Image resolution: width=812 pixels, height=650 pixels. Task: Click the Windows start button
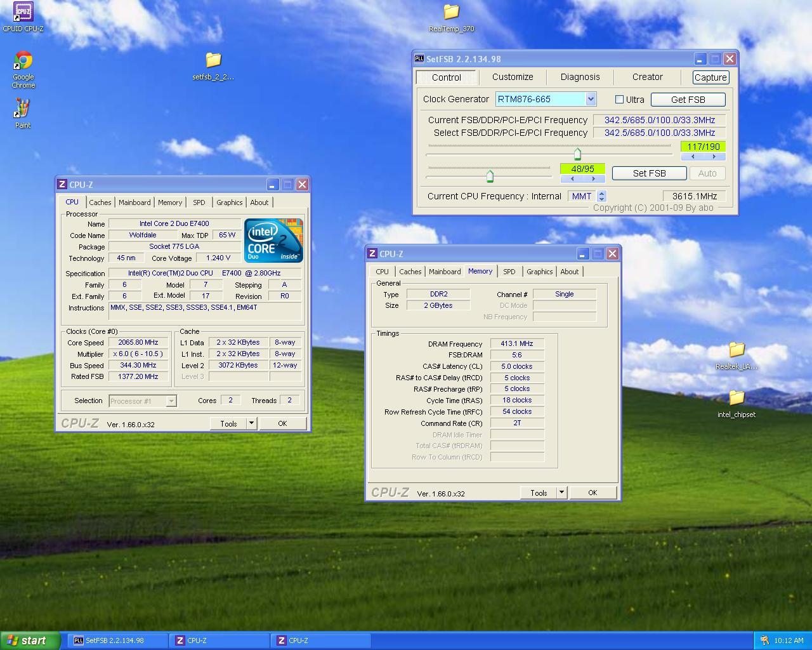30,640
